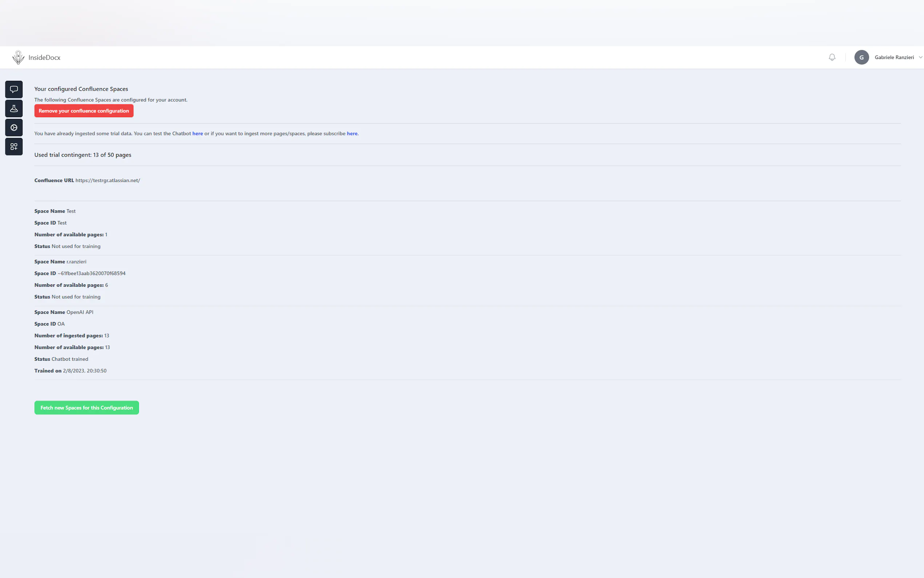Click the lab flask sidebar icon

coord(14,108)
